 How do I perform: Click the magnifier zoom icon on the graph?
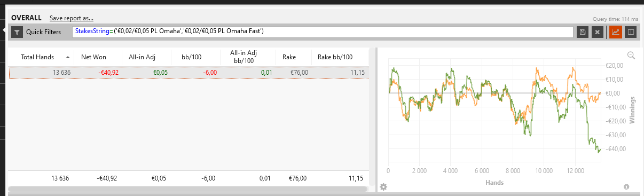click(x=631, y=56)
